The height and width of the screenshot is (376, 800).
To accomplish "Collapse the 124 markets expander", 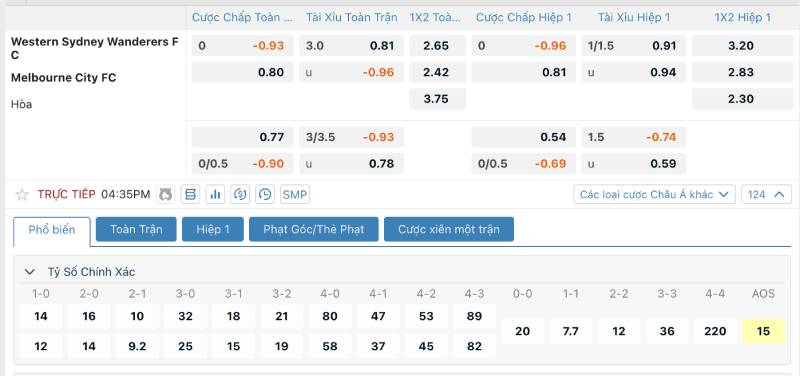I will click(766, 194).
